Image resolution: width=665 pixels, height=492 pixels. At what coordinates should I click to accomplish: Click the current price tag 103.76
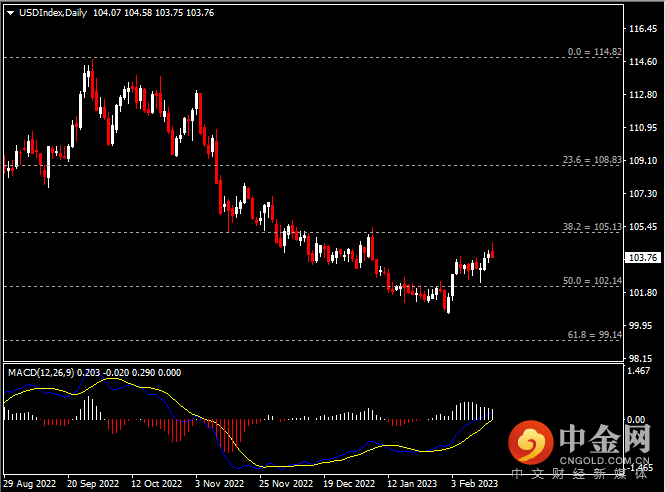click(x=639, y=258)
